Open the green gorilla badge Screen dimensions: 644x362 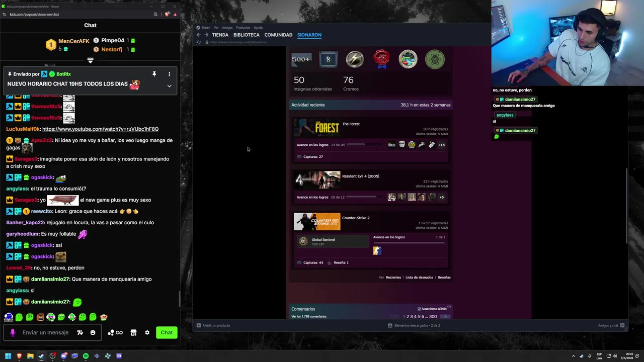[435, 59]
